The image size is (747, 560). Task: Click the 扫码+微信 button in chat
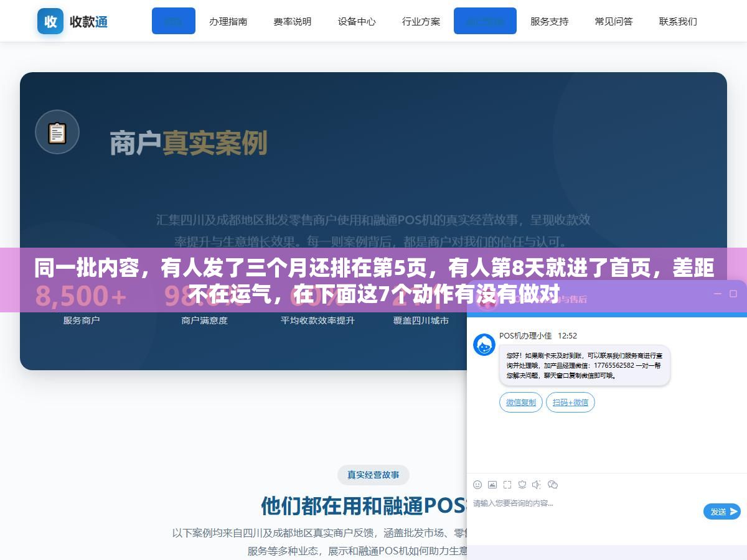[x=570, y=402]
